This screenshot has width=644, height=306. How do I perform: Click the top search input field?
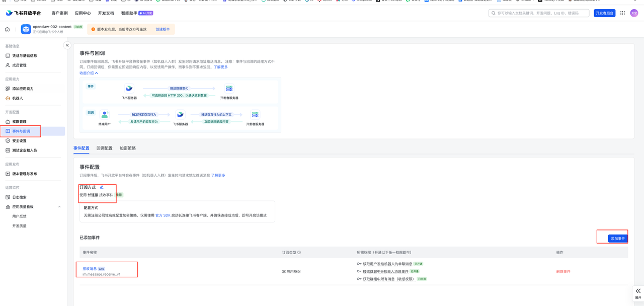[x=542, y=13]
